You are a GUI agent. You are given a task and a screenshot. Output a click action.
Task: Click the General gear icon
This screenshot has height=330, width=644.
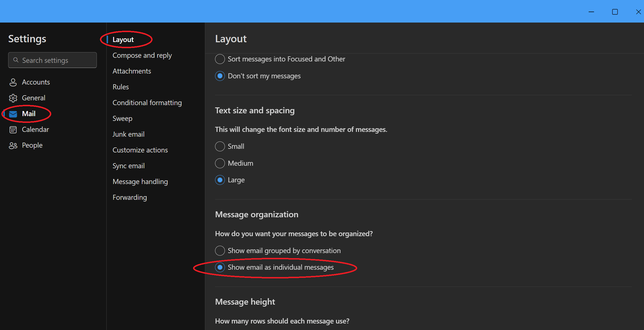point(13,98)
